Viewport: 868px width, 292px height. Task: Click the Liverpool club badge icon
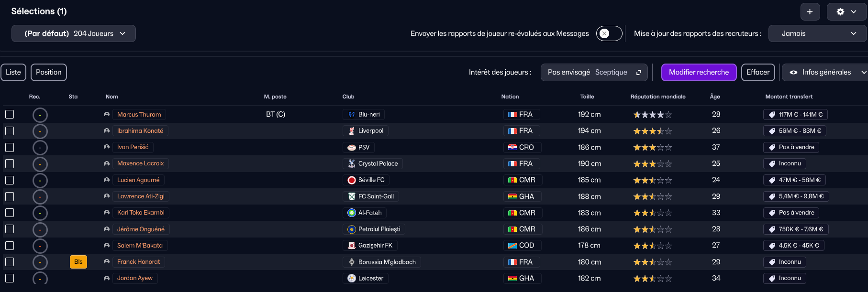(x=352, y=131)
